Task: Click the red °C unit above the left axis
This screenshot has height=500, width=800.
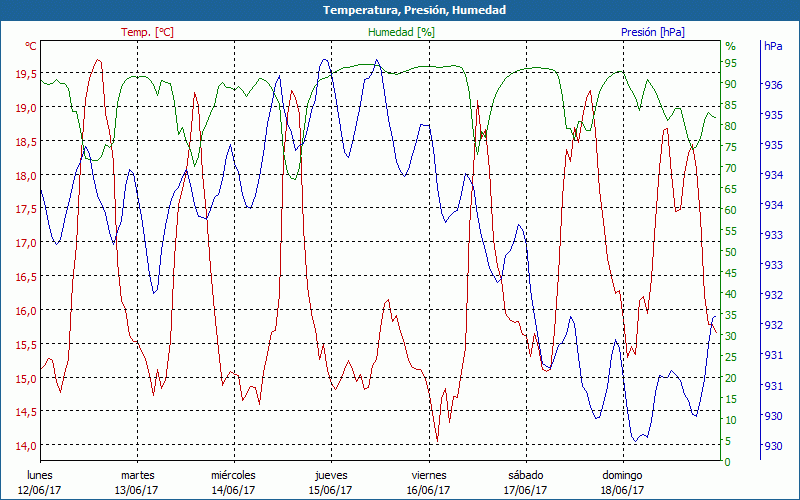Action: 31,46
